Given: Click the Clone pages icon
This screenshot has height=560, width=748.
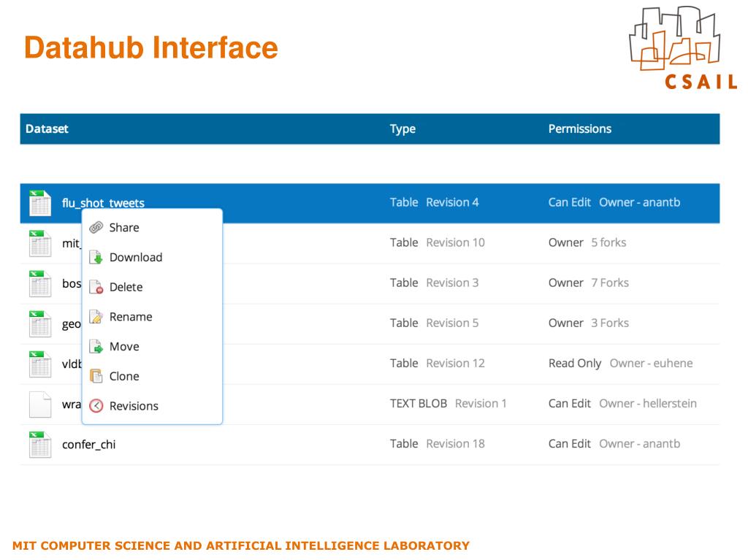Looking at the screenshot, I should pyautogui.click(x=96, y=376).
